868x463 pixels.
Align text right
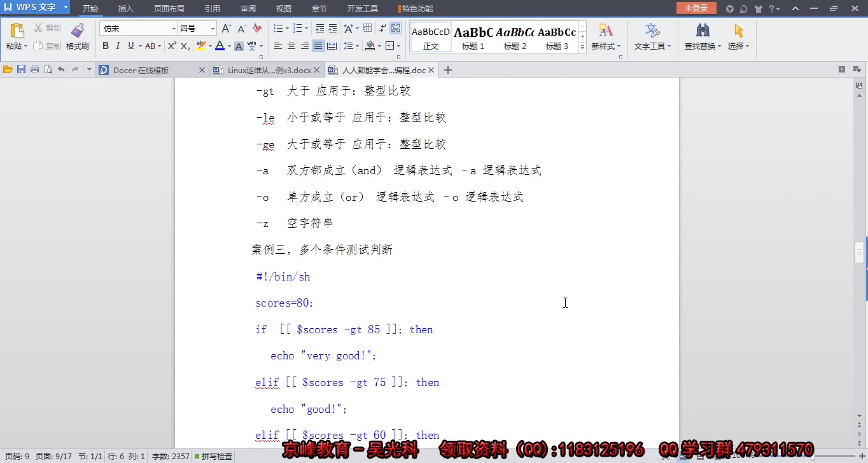tap(305, 46)
